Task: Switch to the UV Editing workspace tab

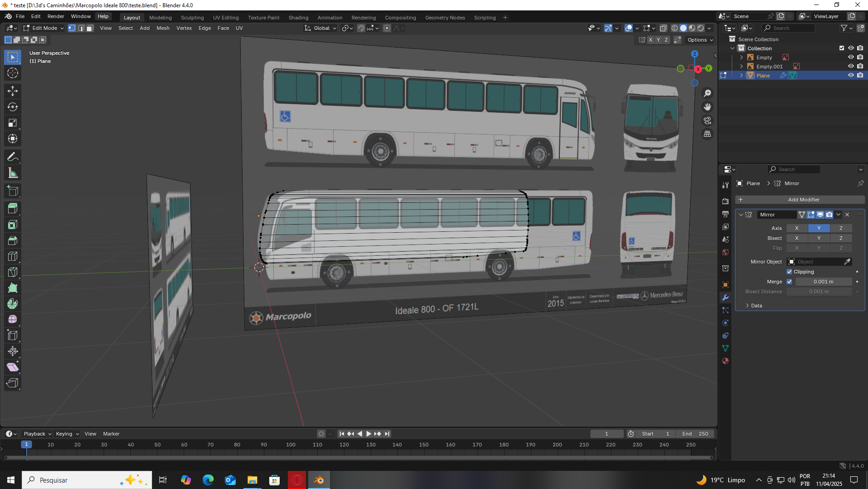Action: (226, 18)
